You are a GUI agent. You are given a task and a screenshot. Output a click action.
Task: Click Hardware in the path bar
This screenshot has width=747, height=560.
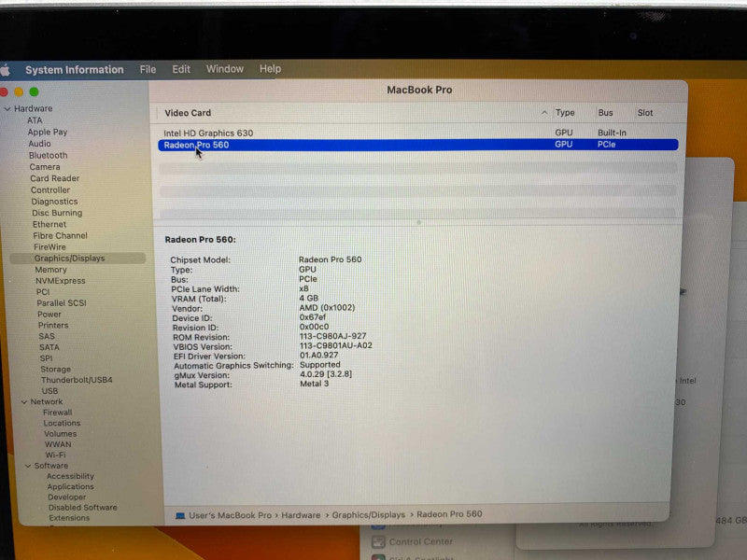point(301,515)
